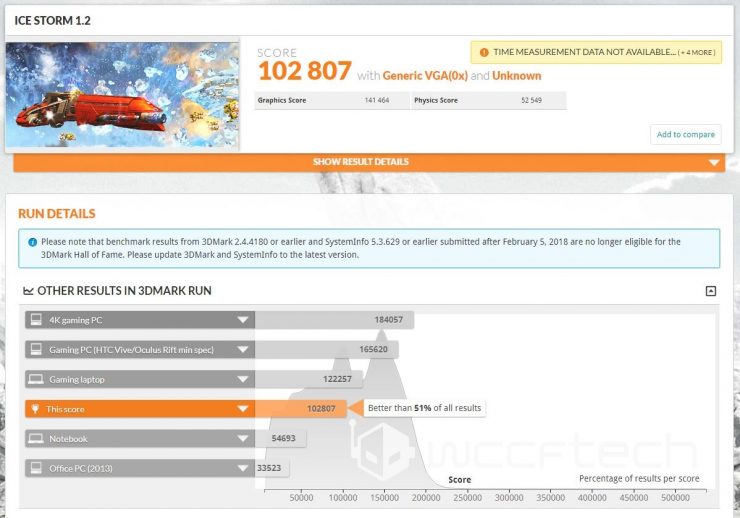
Task: Click the Gaming laptop label
Action: pos(77,379)
